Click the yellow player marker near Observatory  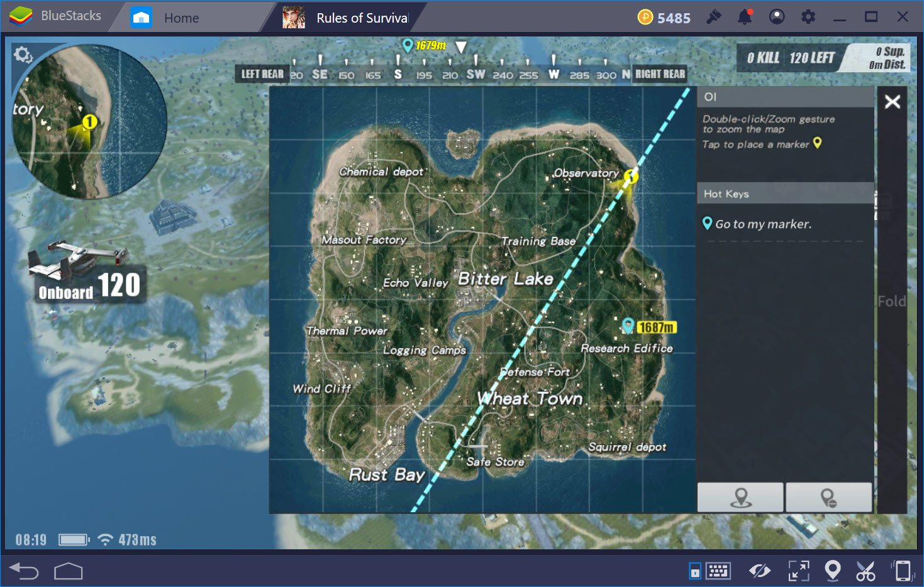[631, 177]
